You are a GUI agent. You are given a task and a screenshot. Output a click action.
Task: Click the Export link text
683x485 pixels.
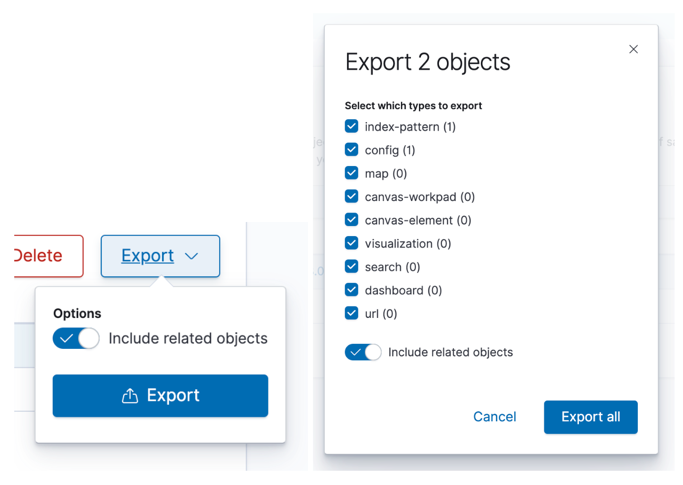tap(147, 256)
